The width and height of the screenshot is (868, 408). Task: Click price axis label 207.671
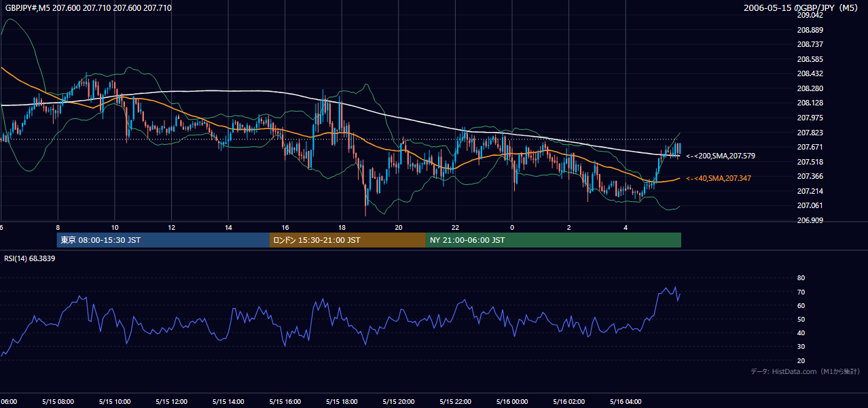coord(810,147)
